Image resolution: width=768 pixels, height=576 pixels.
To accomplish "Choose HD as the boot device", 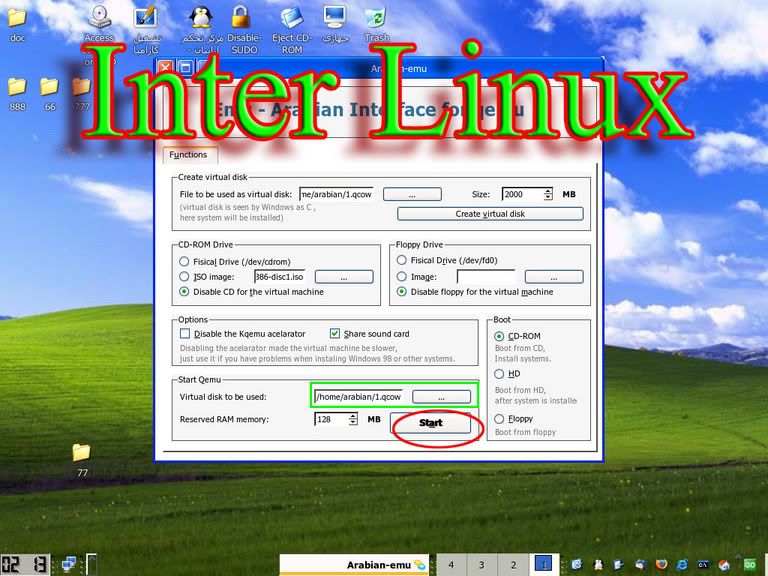I will click(x=499, y=374).
